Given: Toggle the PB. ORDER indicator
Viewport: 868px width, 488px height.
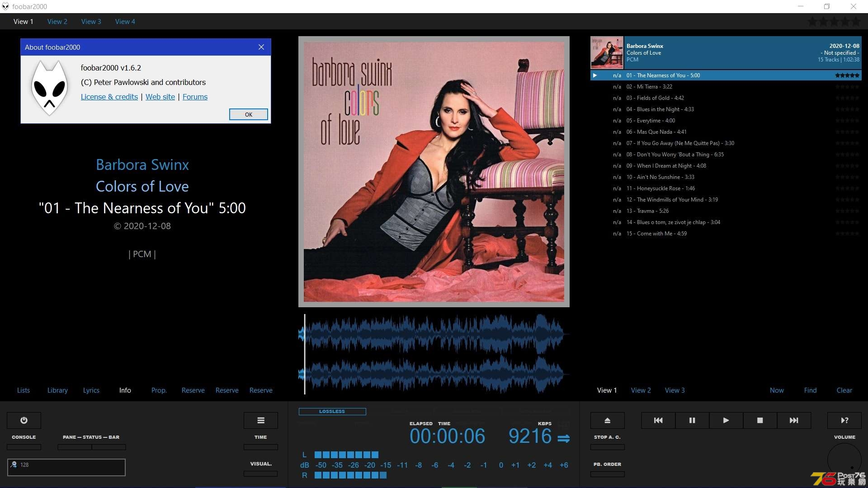Looking at the screenshot, I should 608,474.
